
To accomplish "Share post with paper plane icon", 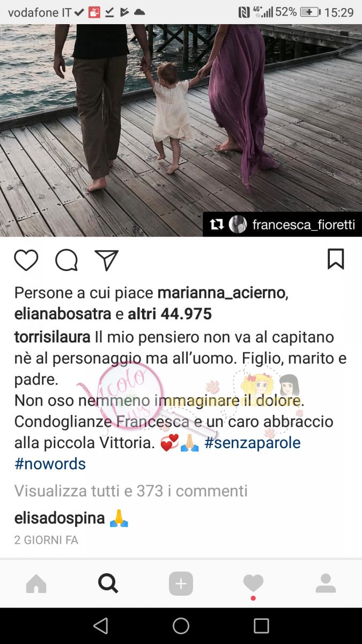I will point(106,260).
